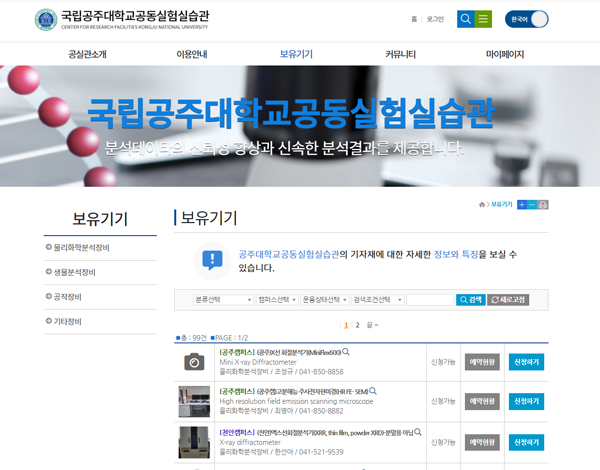Image resolution: width=600 pixels, height=470 pixels.
Task: Open the 천안 X-ray diffractometer thumbnail
Action: pos(194,442)
